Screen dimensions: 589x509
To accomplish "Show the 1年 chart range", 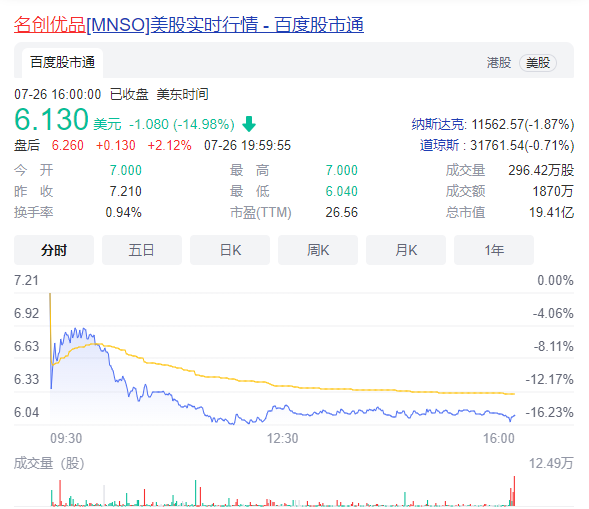I will pyautogui.click(x=494, y=250).
